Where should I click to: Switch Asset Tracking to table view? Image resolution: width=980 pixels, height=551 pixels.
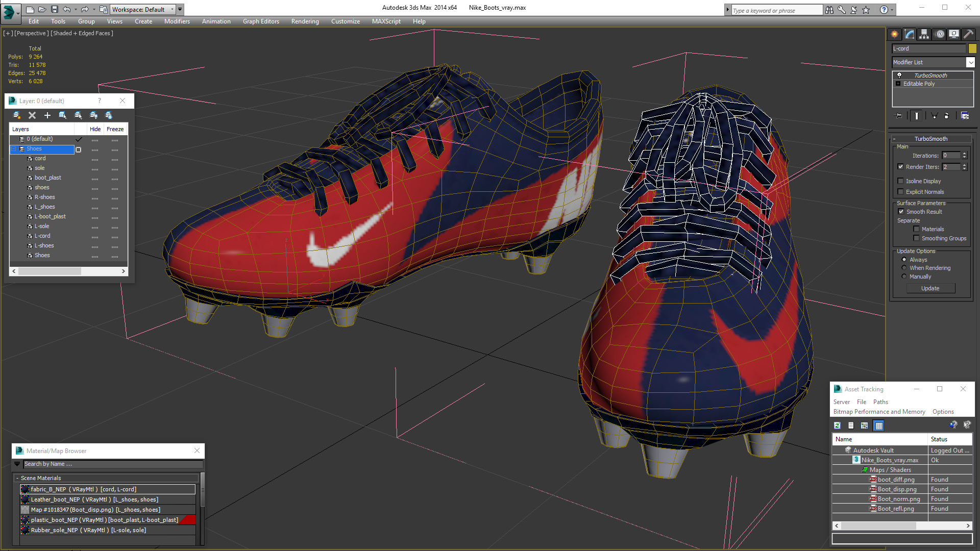878,425
